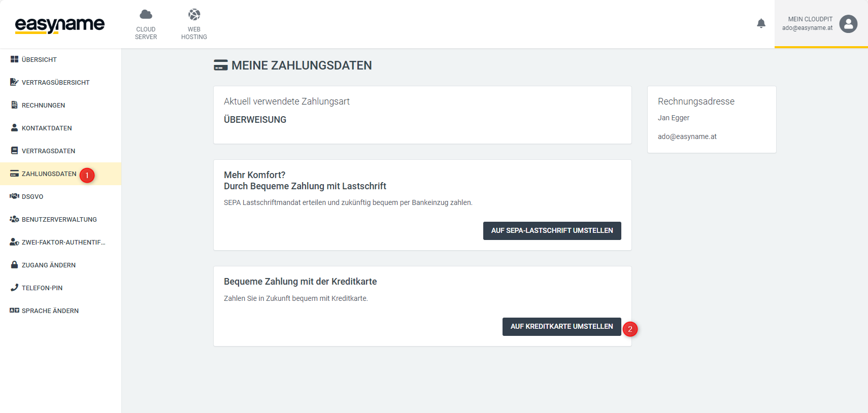Click the easyname logo
The image size is (868, 413).
[59, 24]
